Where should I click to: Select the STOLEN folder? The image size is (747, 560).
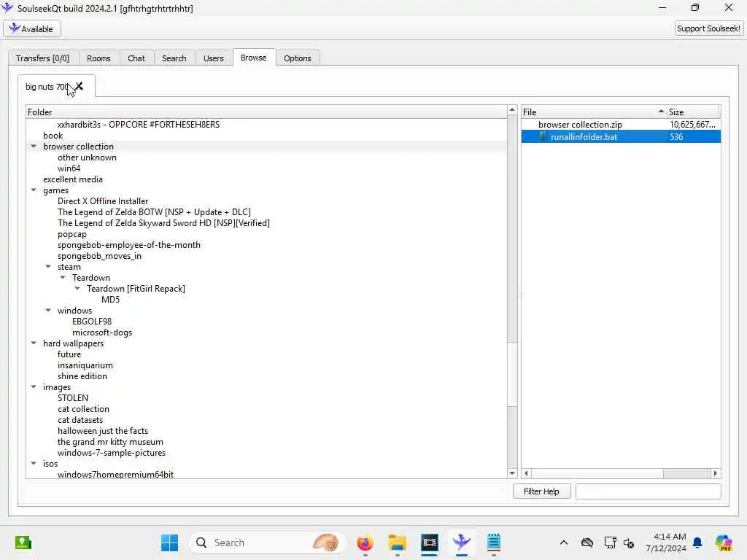[73, 398]
